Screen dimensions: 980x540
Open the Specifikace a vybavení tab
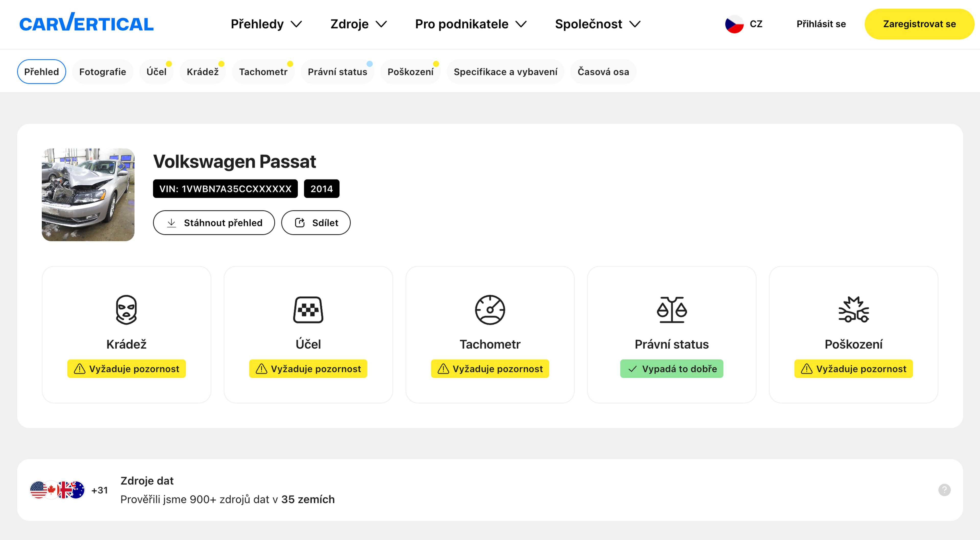point(505,71)
